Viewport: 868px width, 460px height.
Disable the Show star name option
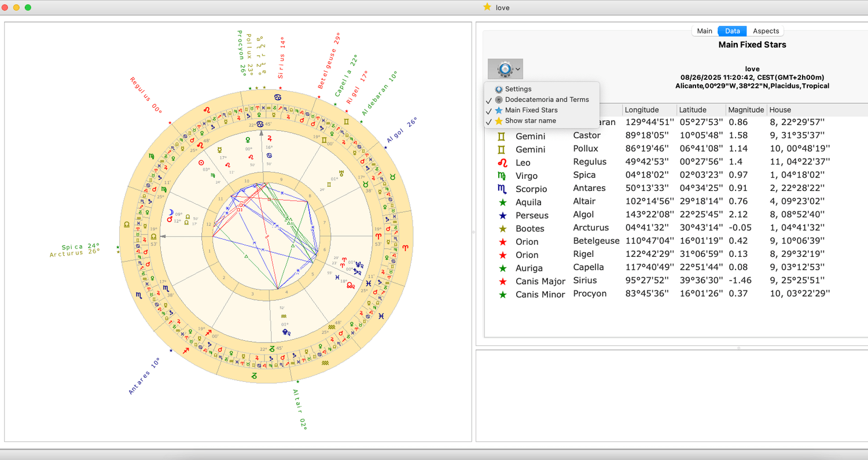(530, 121)
